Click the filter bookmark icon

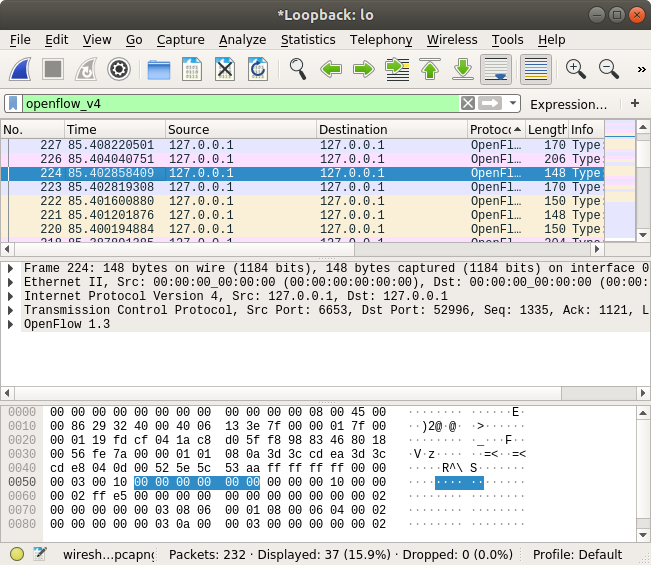pyautogui.click(x=13, y=103)
